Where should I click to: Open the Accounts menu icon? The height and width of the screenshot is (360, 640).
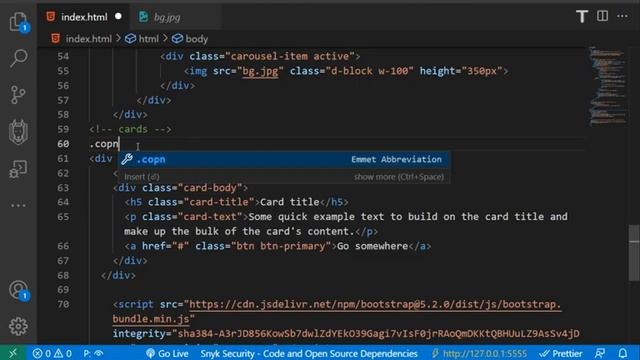18,290
